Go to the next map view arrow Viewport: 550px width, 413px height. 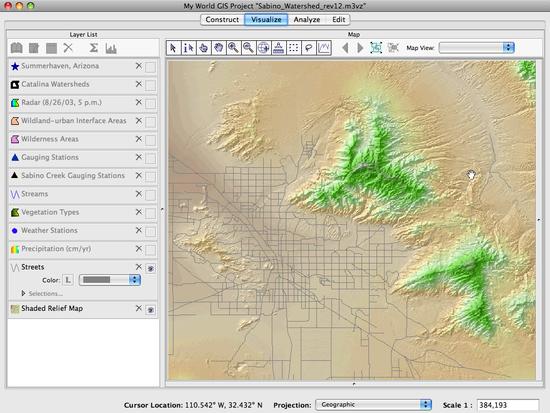[360, 48]
